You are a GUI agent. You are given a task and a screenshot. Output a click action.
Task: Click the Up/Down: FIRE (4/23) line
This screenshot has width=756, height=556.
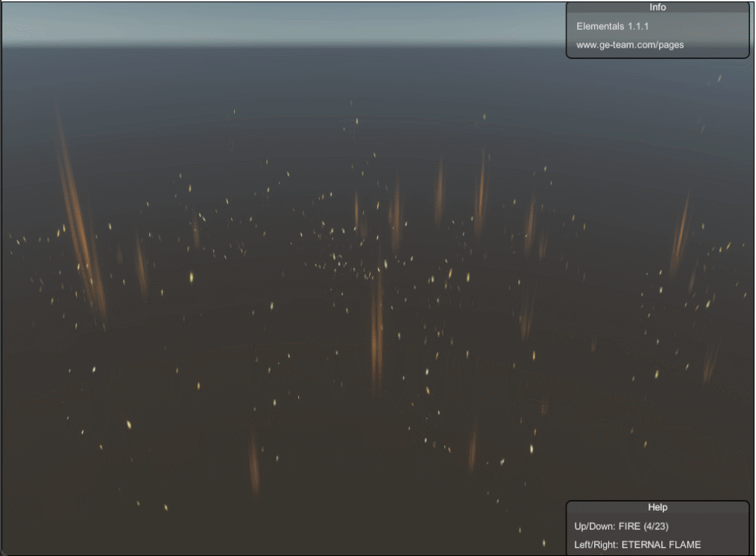pos(621,526)
